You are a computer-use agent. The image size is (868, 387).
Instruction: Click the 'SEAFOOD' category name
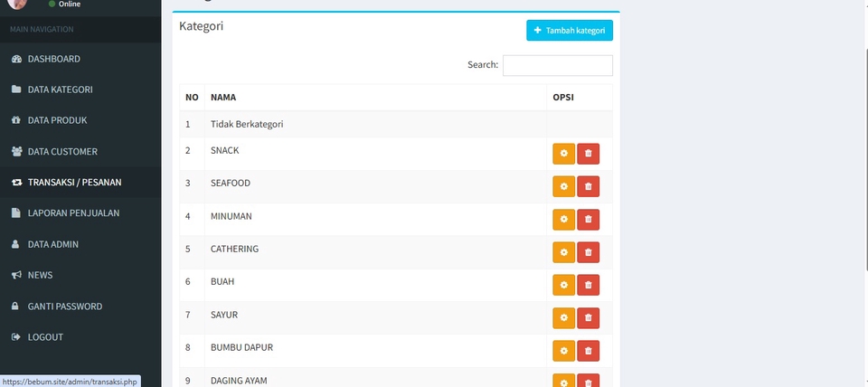[231, 183]
